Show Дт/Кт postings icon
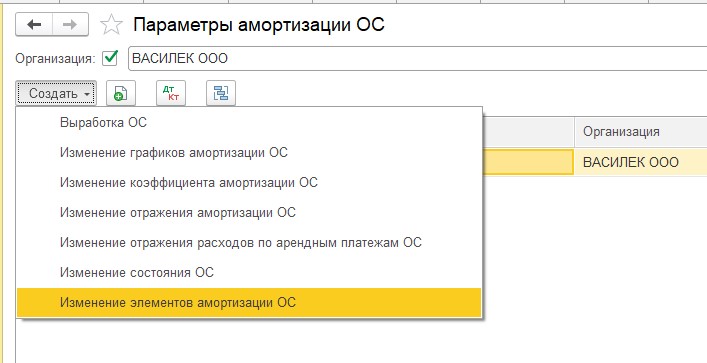 (x=171, y=93)
